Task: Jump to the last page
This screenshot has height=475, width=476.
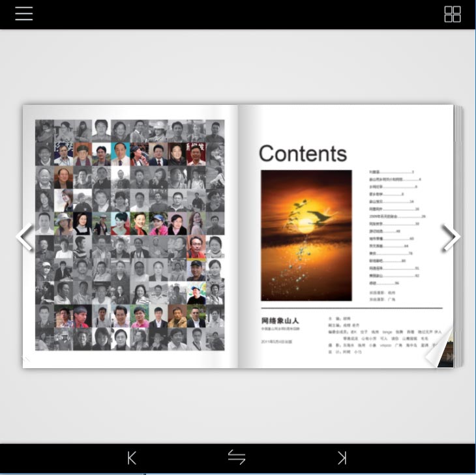Action: 342,458
